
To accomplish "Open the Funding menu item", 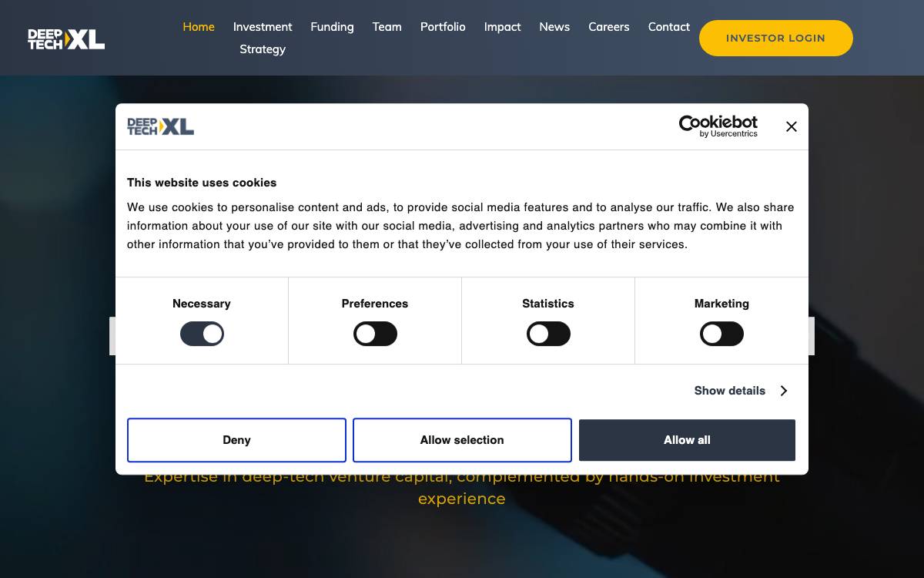I will (x=332, y=26).
